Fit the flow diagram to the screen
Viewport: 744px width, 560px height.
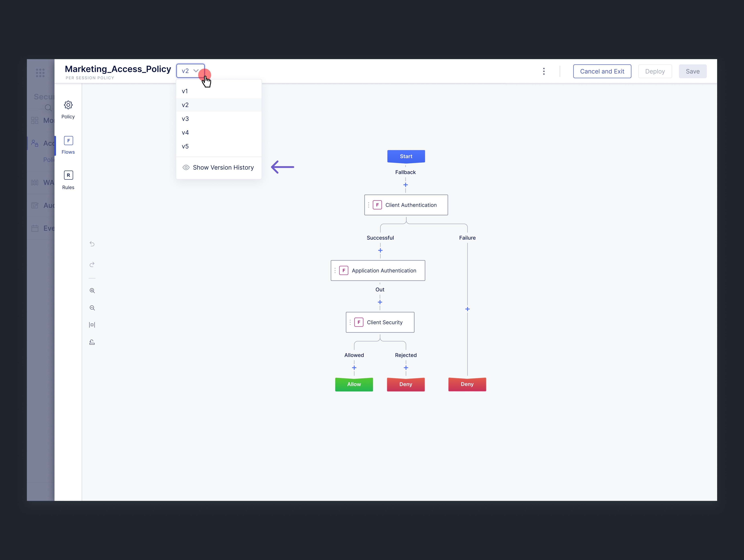click(x=92, y=325)
